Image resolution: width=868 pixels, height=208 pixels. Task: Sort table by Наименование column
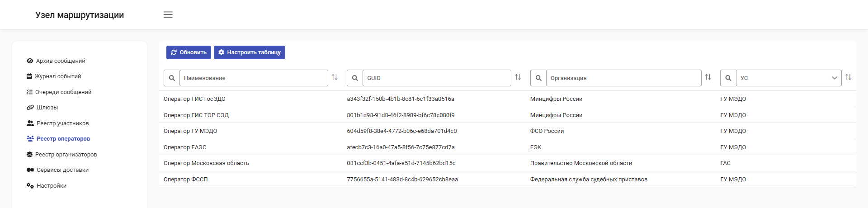(x=335, y=77)
